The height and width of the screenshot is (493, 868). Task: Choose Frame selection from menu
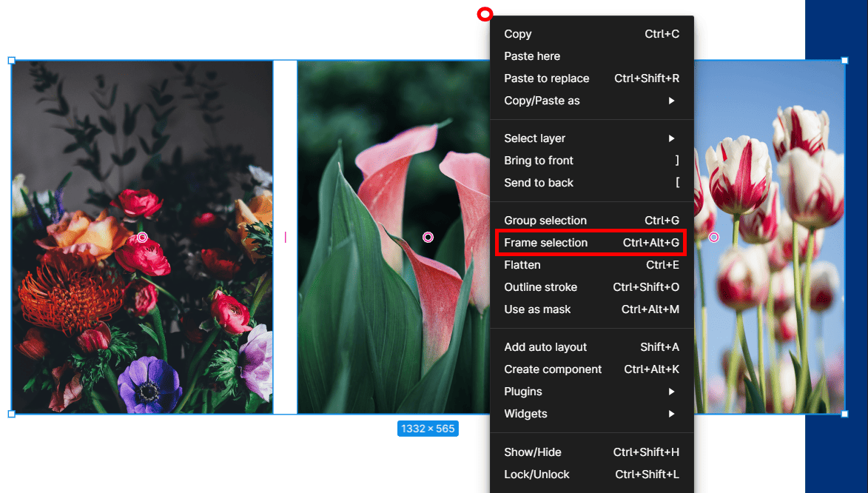coord(592,242)
